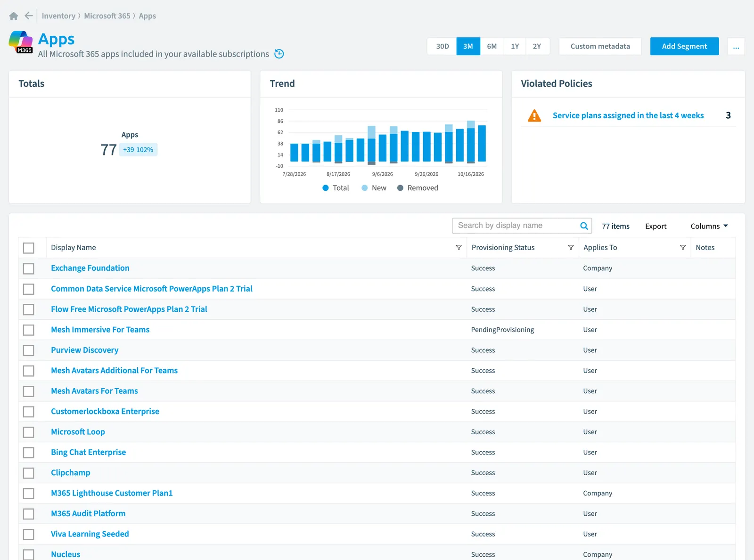Click the orange warning icon in Violated Policies
This screenshot has width=754, height=560.
534,115
